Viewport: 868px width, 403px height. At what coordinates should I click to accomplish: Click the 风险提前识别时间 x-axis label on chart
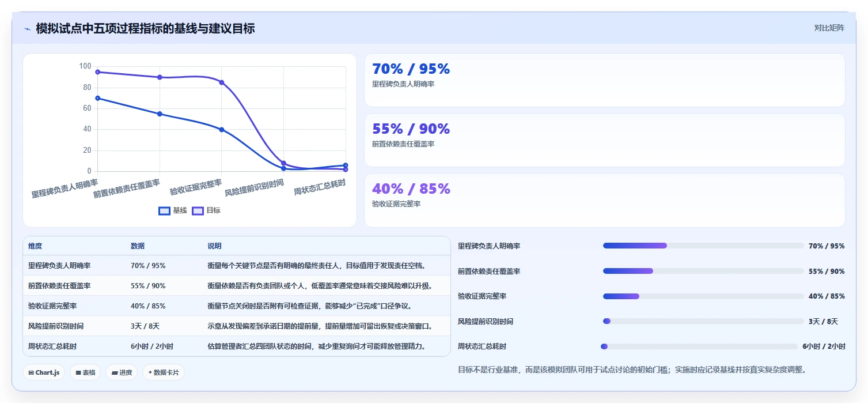(x=254, y=187)
